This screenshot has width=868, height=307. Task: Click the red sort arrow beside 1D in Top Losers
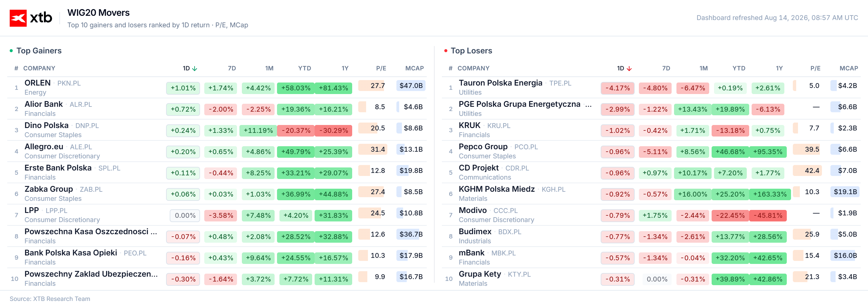(629, 69)
